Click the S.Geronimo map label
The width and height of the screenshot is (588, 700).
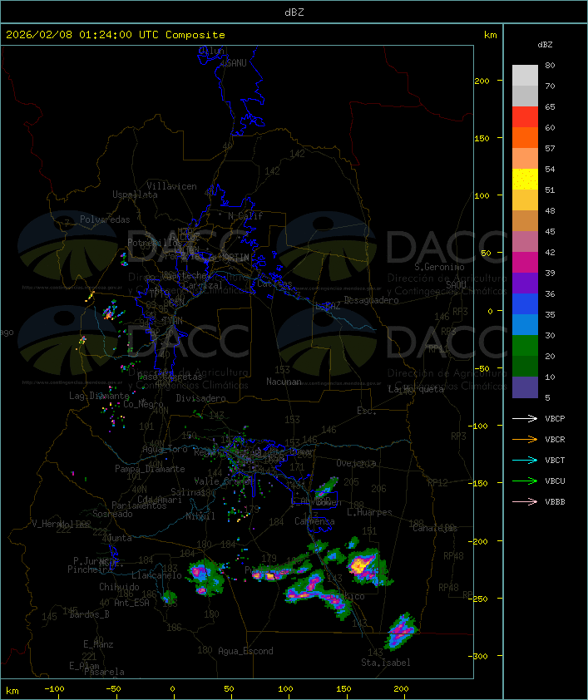pos(439,267)
